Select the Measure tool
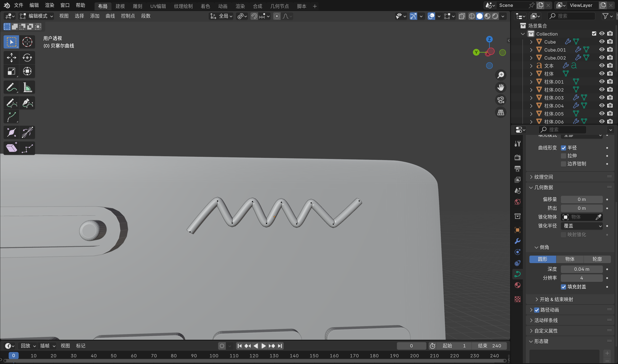618x364 pixels. point(27,88)
